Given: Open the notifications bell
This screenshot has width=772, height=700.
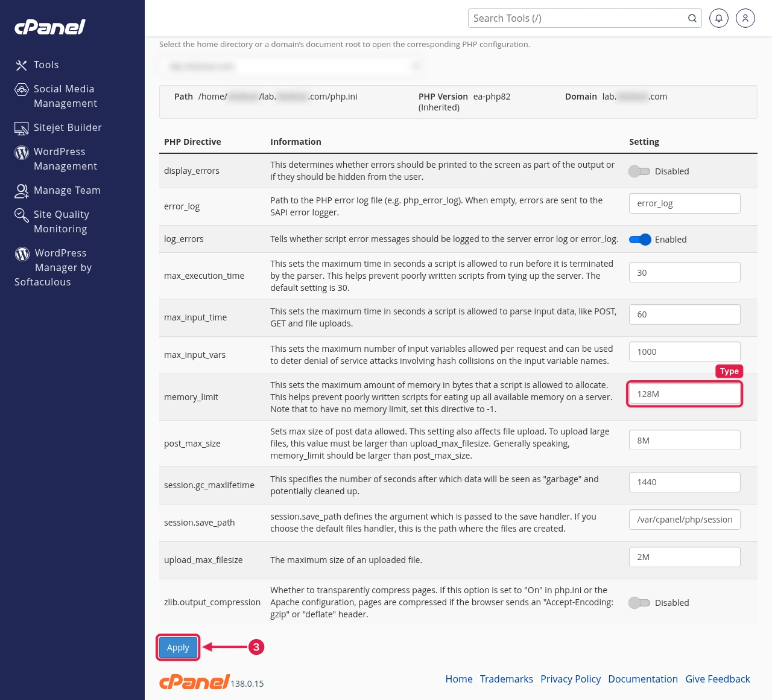Looking at the screenshot, I should (719, 18).
